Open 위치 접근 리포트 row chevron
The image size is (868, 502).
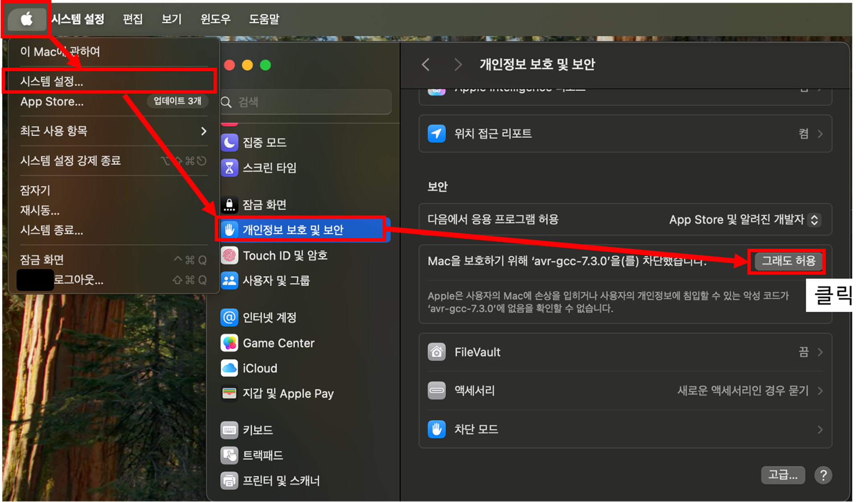(820, 134)
